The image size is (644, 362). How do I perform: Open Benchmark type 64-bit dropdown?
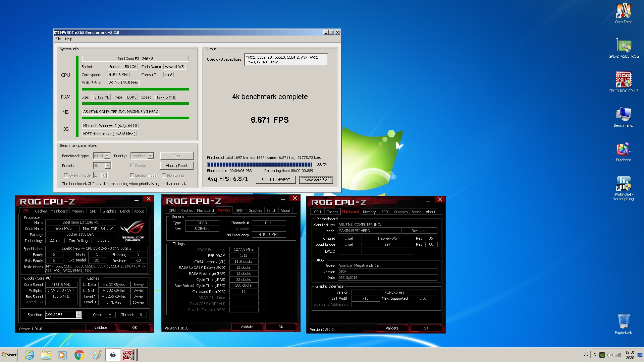click(102, 156)
